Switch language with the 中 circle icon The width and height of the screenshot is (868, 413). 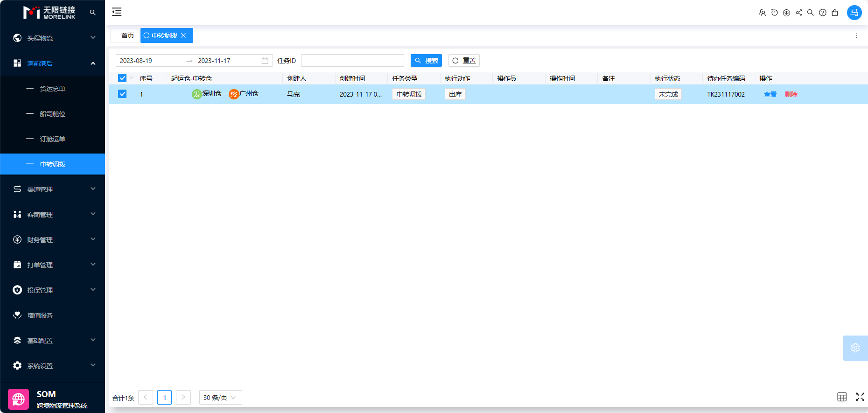786,13
